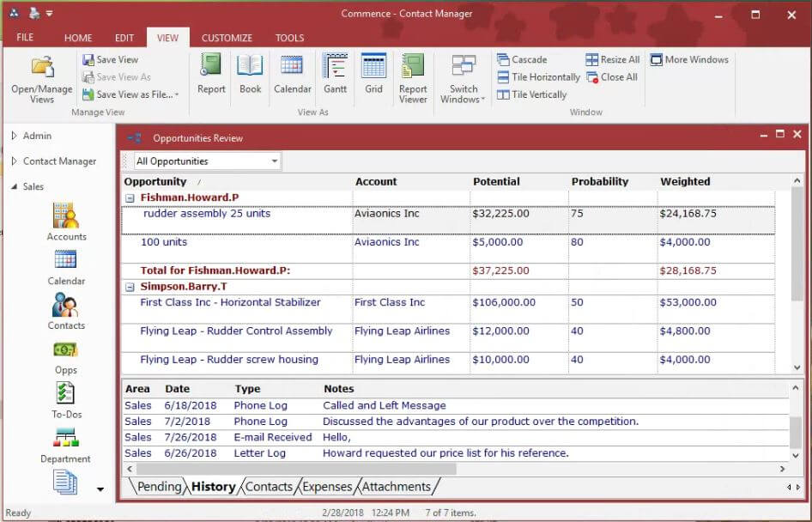Expand more sidebar items with bottom arrow
Viewport: 812px width, 522px height.
100,489
